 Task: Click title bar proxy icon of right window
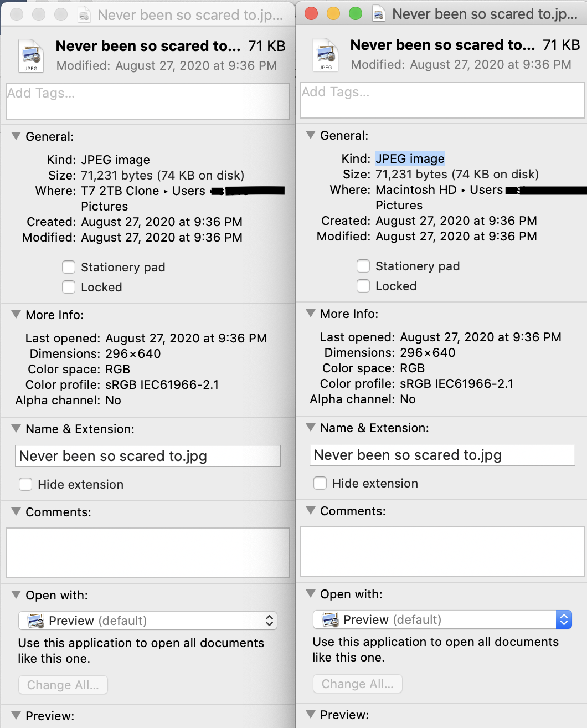[x=379, y=14]
